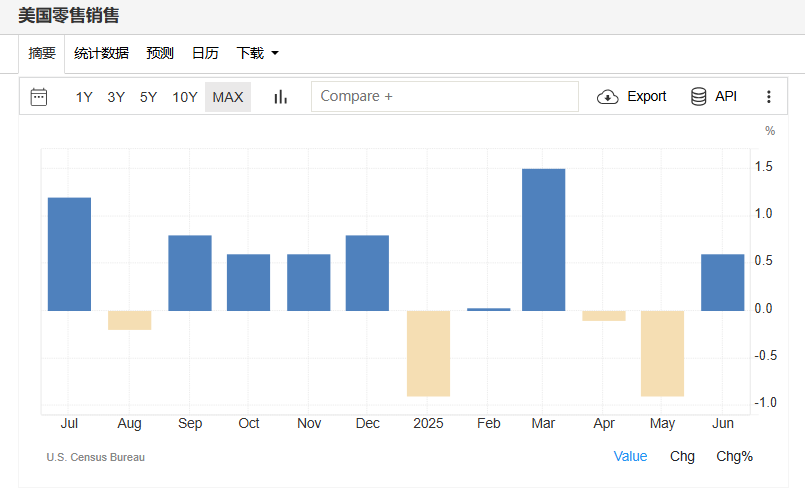Choose the 10Y time range
The width and height of the screenshot is (805, 500).
point(185,97)
